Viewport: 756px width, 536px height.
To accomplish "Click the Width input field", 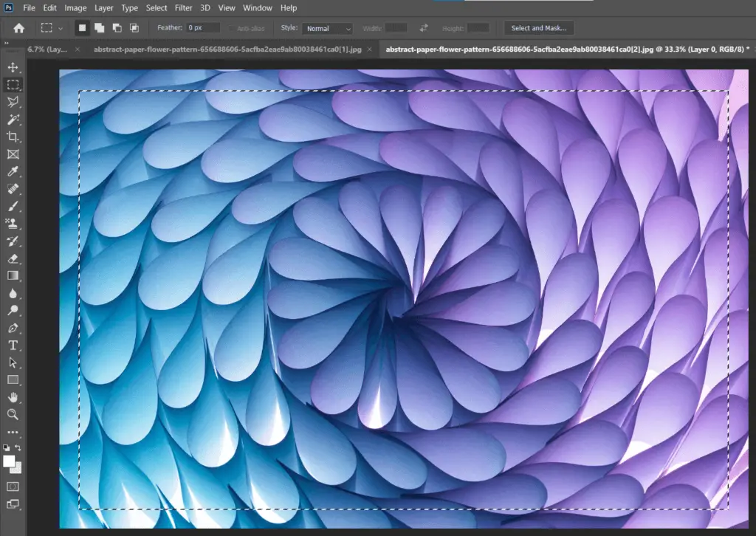I will [x=396, y=28].
